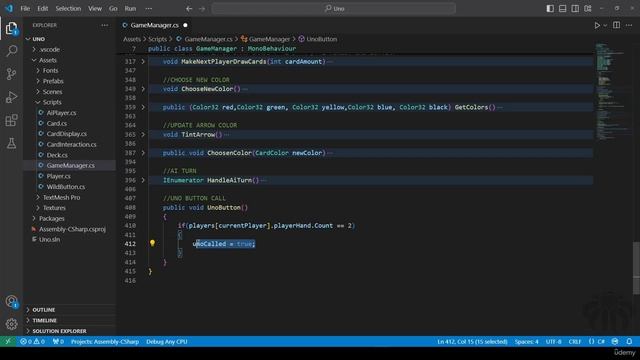The height and width of the screenshot is (360, 640).
Task: Split the editor to the right
Action: 616,25
